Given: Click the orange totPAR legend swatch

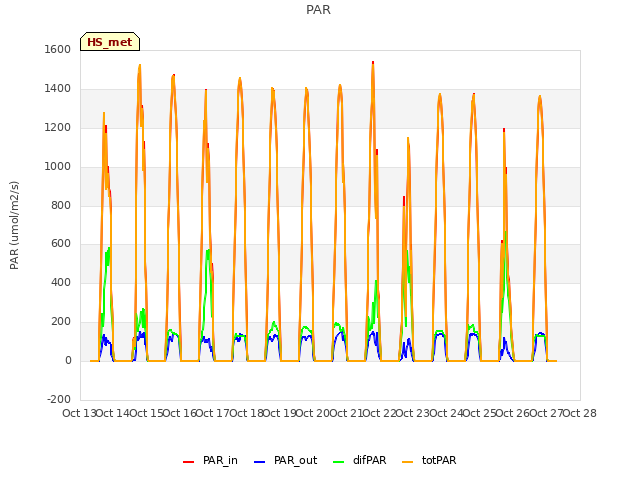Looking at the screenshot, I should tap(407, 461).
